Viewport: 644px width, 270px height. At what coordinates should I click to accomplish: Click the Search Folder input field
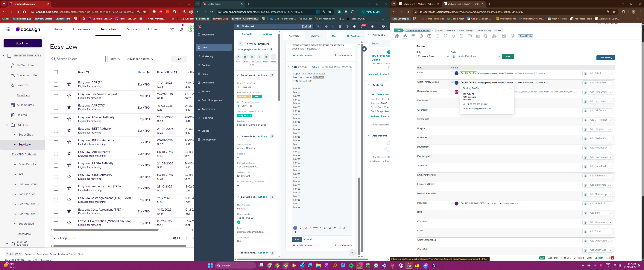click(78, 59)
